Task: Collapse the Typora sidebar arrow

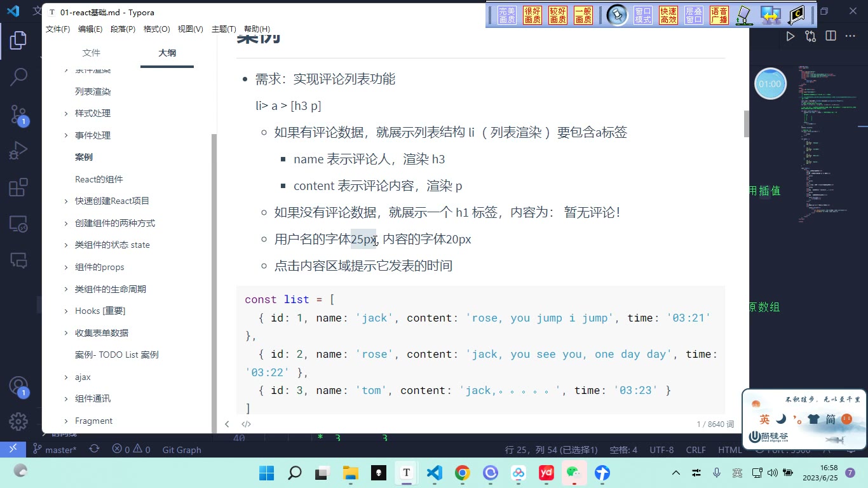Action: (227, 424)
